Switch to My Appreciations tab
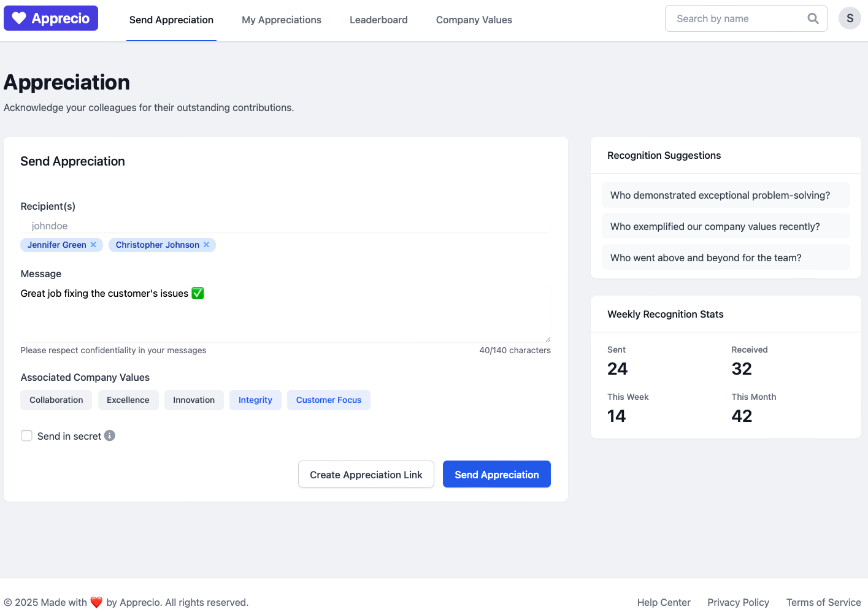This screenshot has height=612, width=868. 281,20
